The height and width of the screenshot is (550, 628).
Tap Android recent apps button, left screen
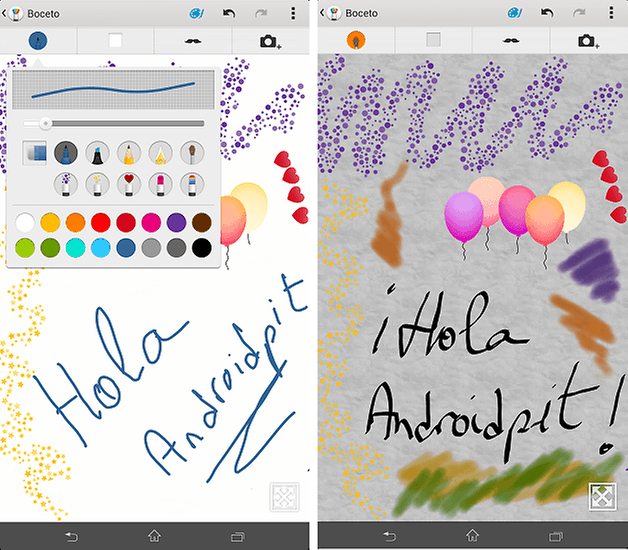(238, 536)
